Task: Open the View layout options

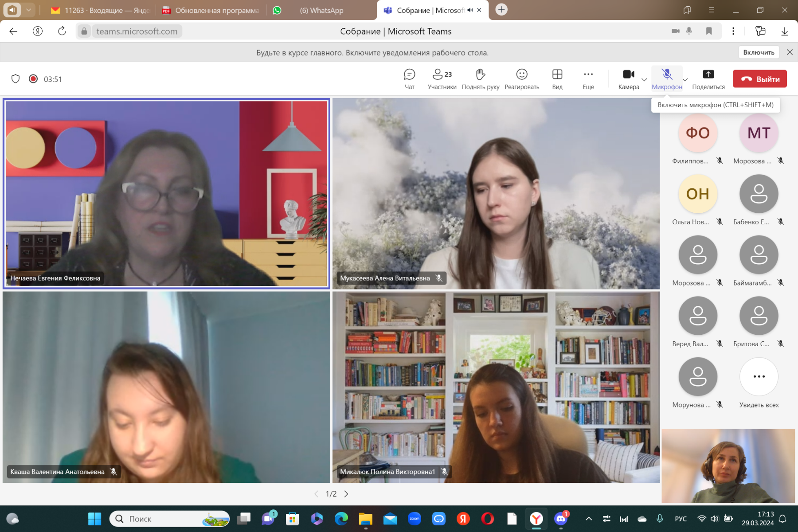Action: (x=557, y=79)
